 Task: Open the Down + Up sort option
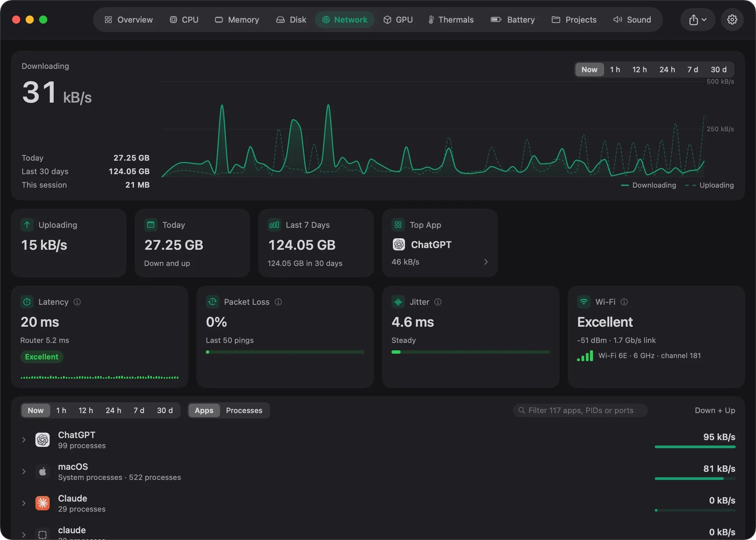[715, 410]
